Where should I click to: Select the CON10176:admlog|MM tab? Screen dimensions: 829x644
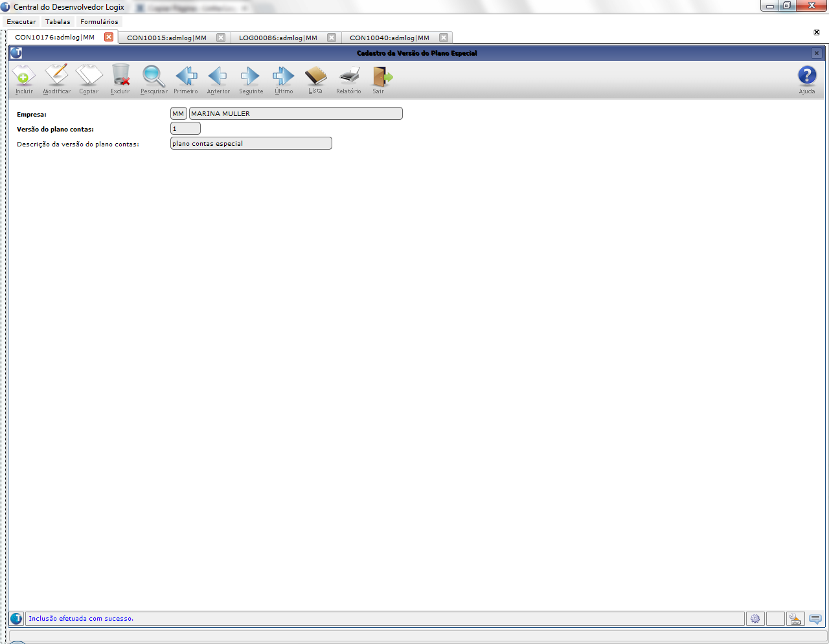pyautogui.click(x=54, y=38)
